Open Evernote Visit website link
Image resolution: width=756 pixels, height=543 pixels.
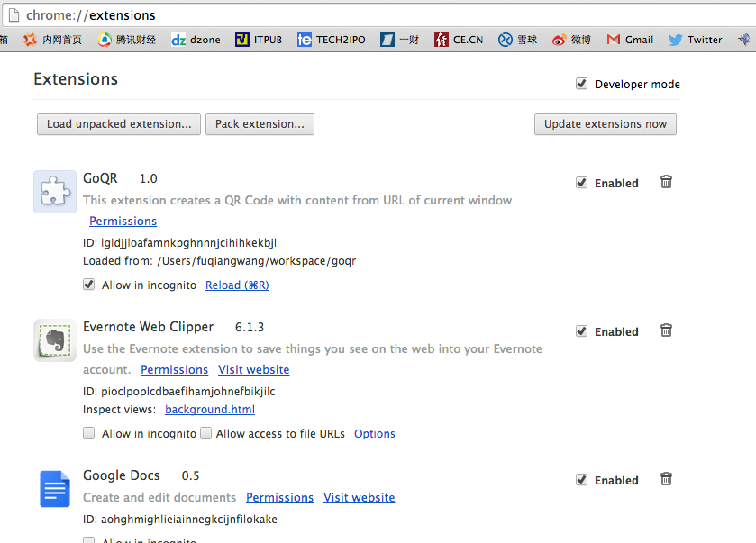[x=253, y=369]
